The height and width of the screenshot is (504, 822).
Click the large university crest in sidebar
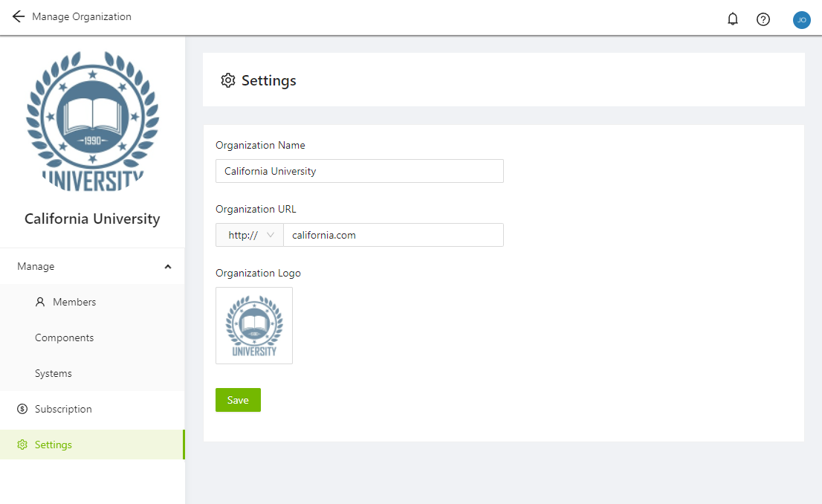(92, 120)
